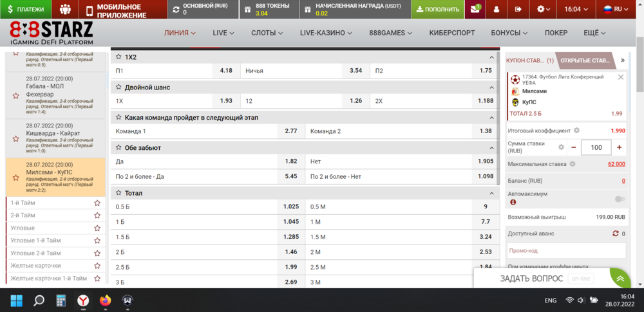Screen dimensions: 644x312
Task: Switch to ОТКРЫТЫЕ СТАВКИ tab
Action: (x=585, y=60)
